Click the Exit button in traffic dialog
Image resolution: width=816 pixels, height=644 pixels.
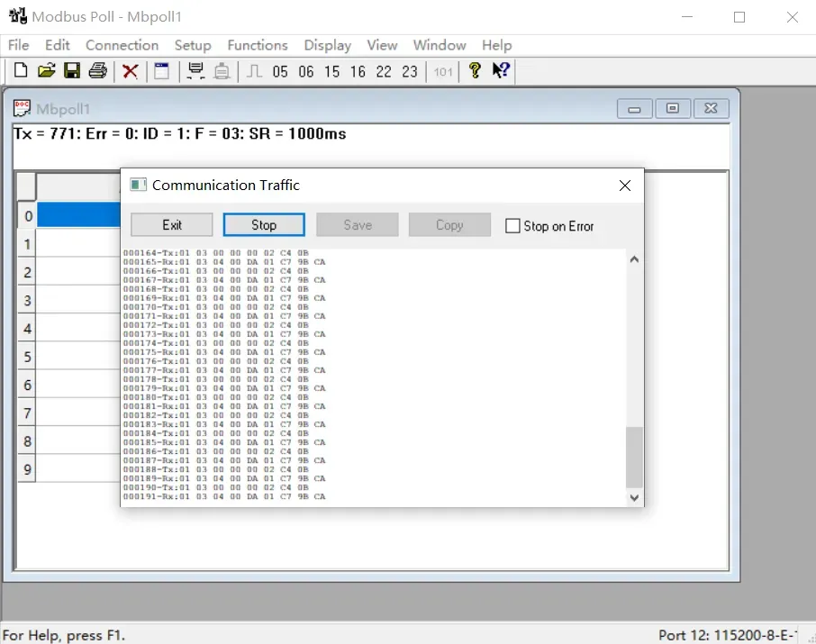(x=172, y=225)
